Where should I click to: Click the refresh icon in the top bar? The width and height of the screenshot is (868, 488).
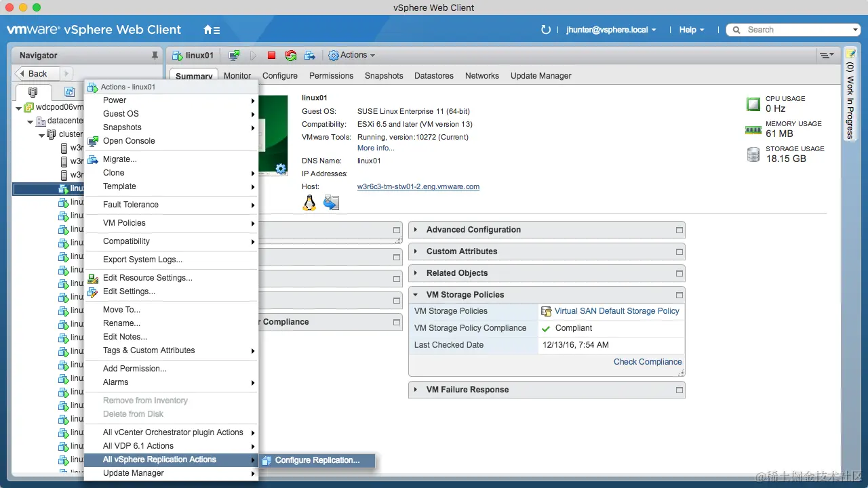546,30
